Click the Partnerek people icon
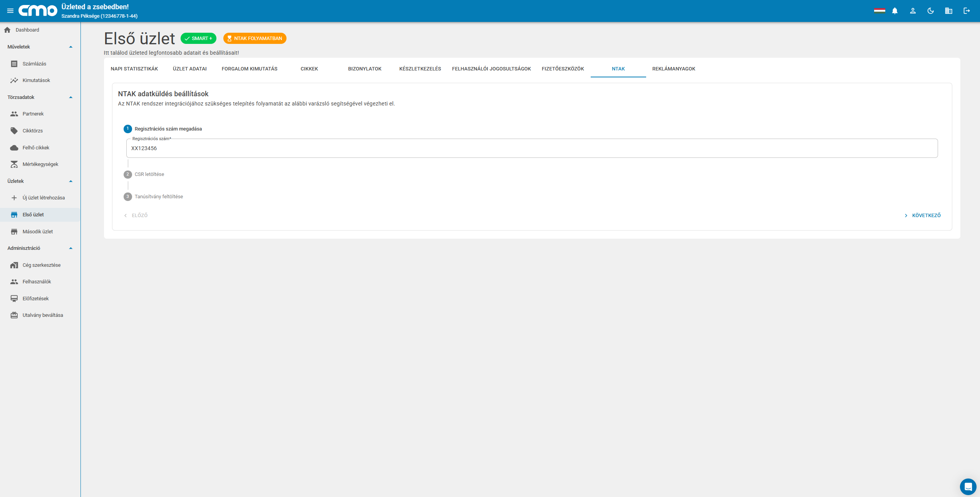Screen dimensions: 980x497 coord(14,114)
